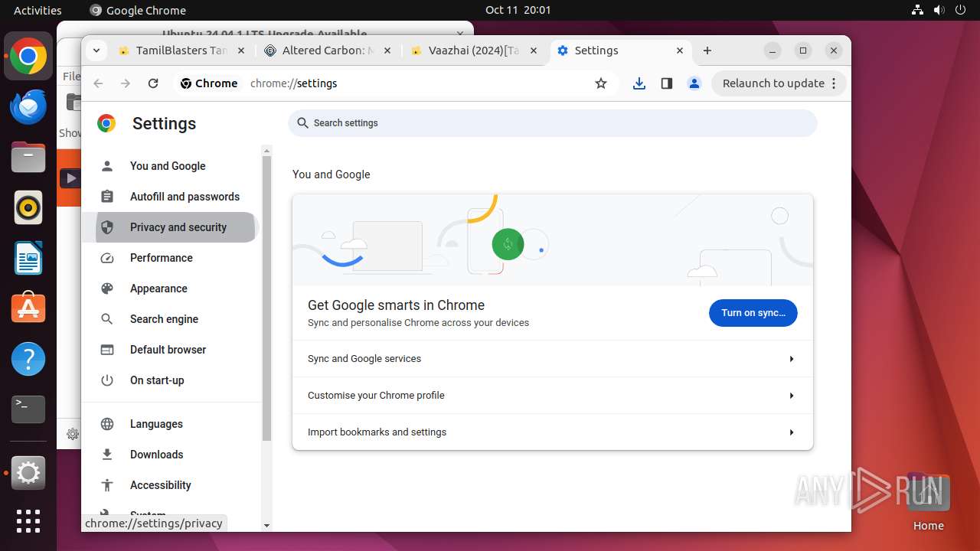This screenshot has height=551, width=980.
Task: Go to Default browser settings
Action: pyautogui.click(x=171, y=350)
